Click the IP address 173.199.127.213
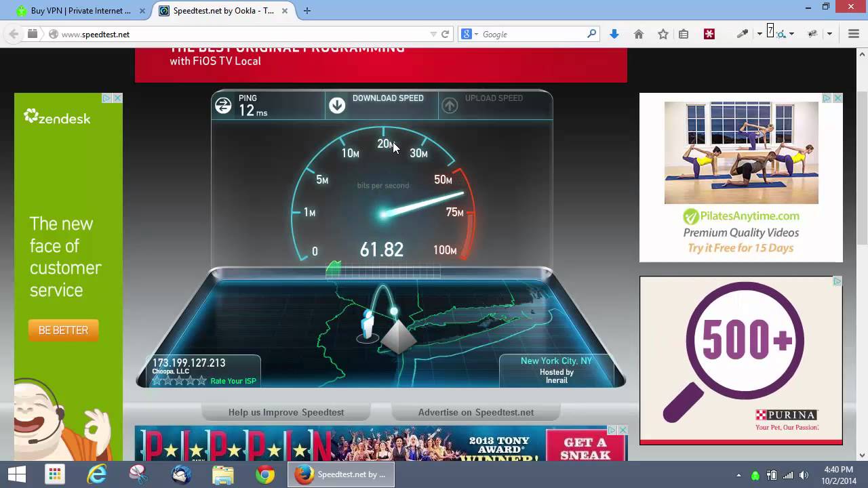This screenshot has width=868, height=488. click(189, 363)
